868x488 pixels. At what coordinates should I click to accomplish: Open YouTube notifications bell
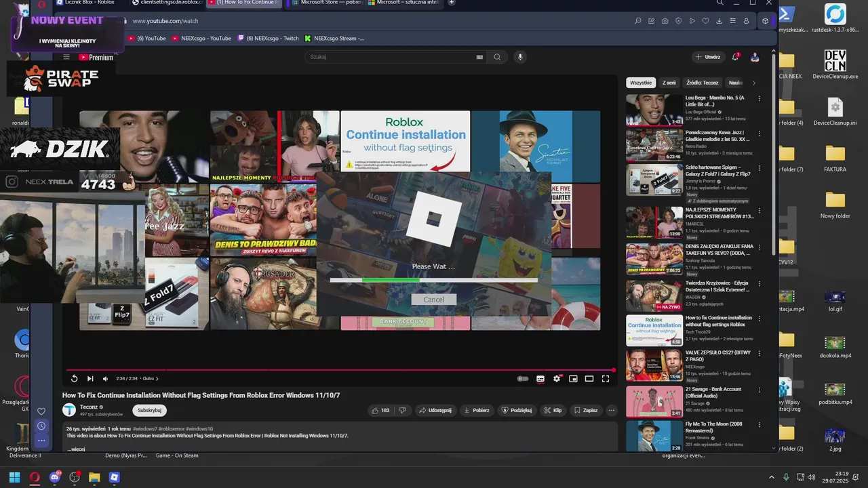point(735,57)
